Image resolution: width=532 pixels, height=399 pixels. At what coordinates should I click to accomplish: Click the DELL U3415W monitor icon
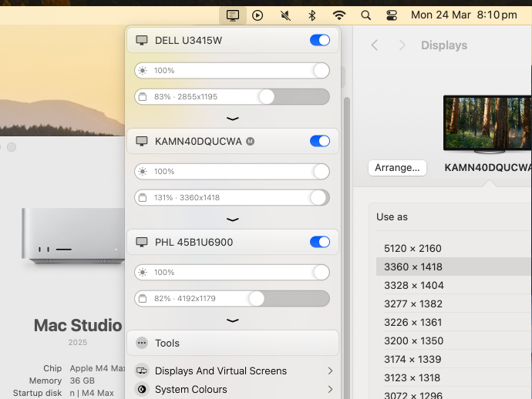[142, 40]
